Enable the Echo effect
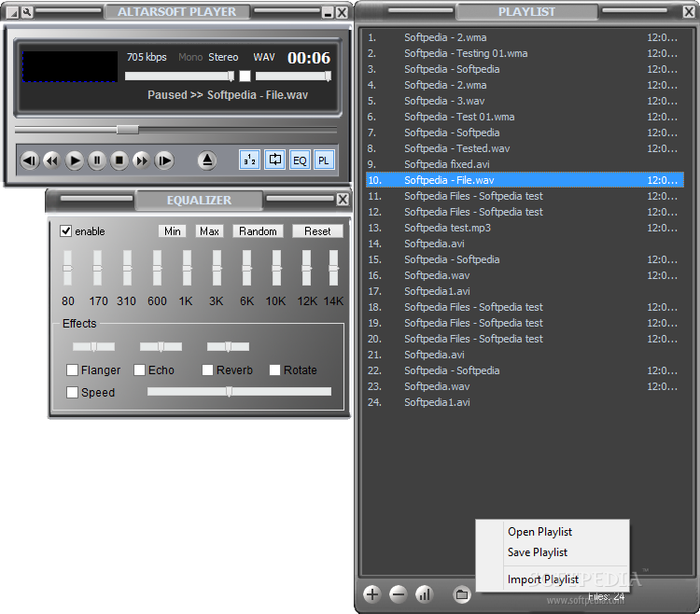The height and width of the screenshot is (614, 700). (139, 370)
